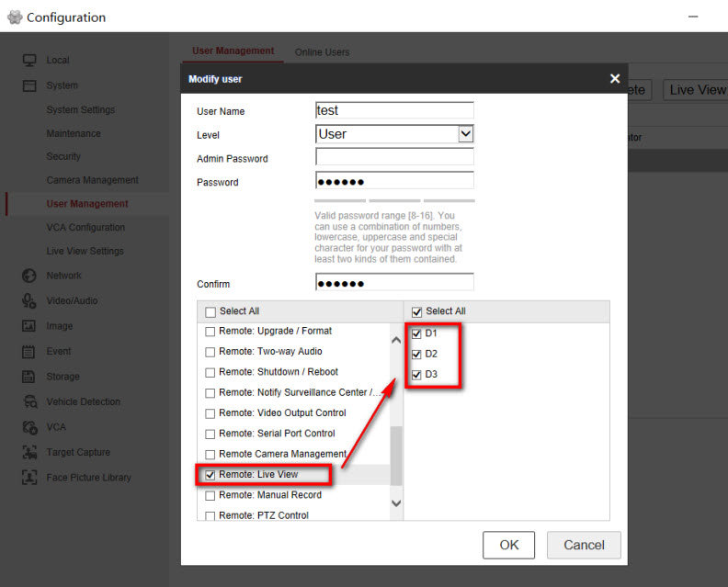Select the Target Capture icon
The image size is (728, 587).
(x=29, y=452)
